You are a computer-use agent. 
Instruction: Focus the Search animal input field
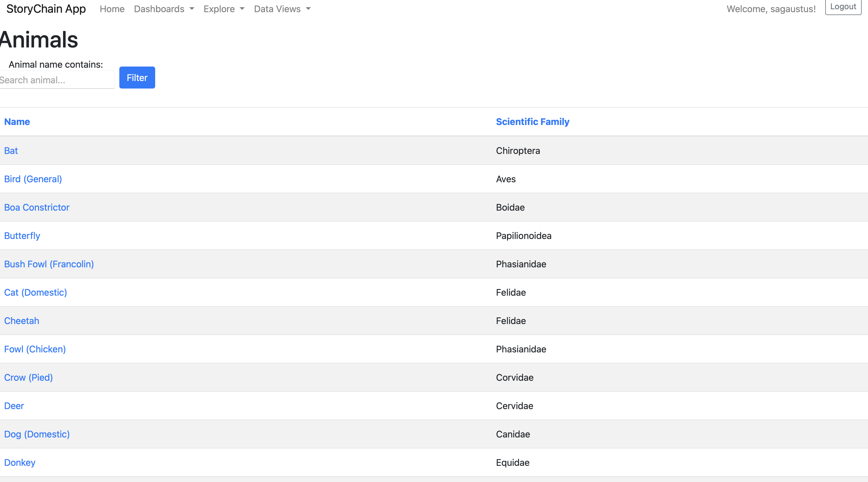click(x=57, y=80)
